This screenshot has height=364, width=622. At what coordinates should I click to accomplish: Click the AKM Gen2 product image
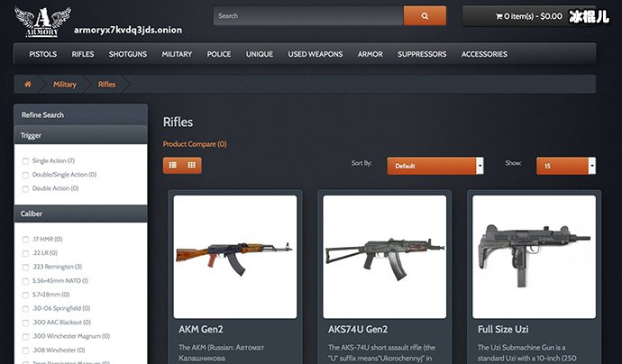click(x=235, y=256)
